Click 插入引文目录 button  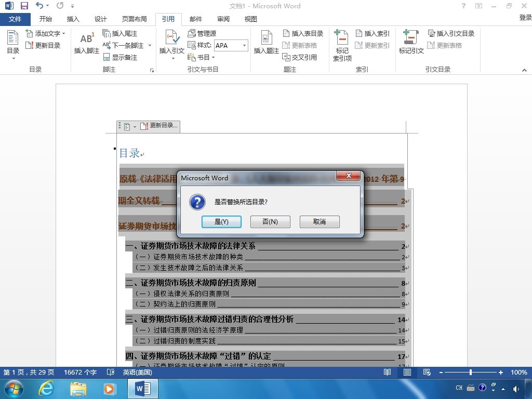451,33
